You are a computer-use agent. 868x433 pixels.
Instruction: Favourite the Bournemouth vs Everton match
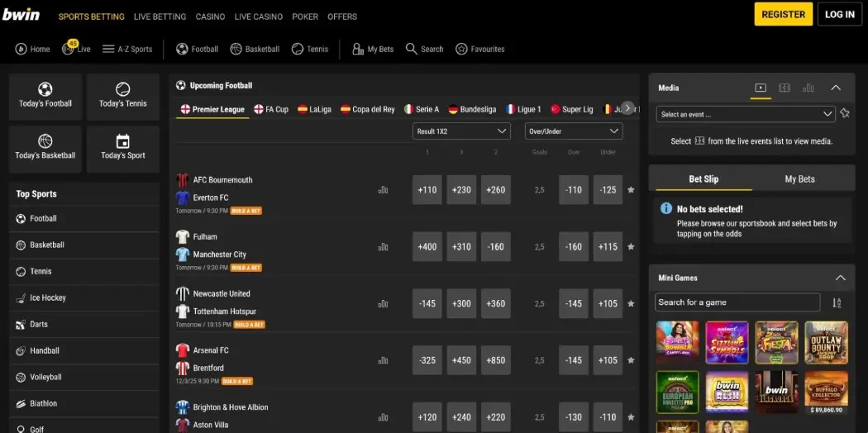point(631,190)
